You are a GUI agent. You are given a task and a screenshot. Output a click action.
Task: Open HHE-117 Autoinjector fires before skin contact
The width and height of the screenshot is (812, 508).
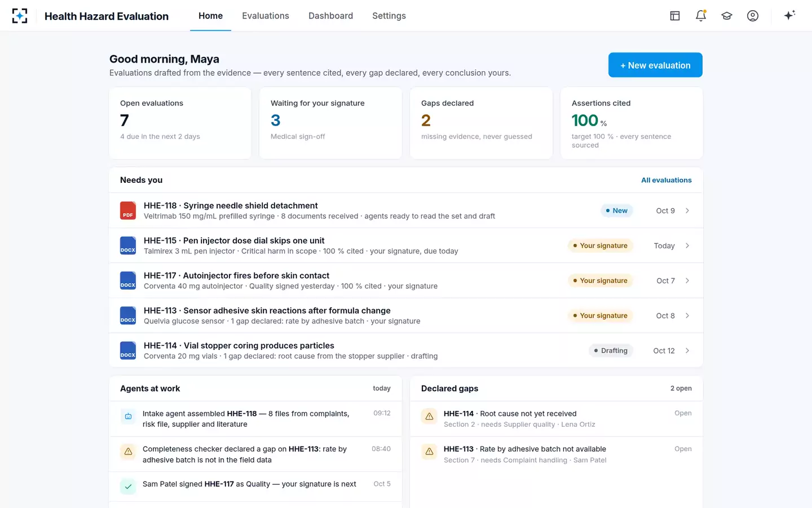(x=236, y=275)
